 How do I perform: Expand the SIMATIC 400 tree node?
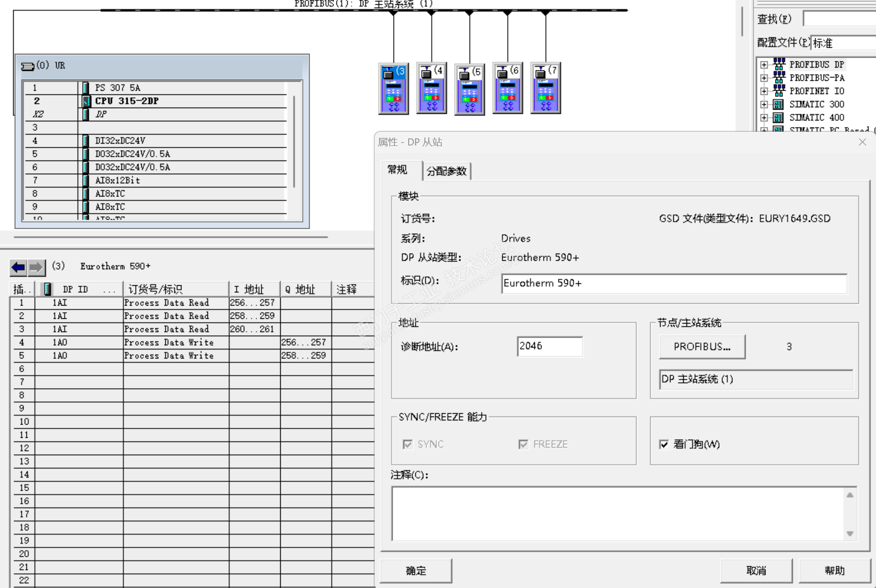[764, 118]
